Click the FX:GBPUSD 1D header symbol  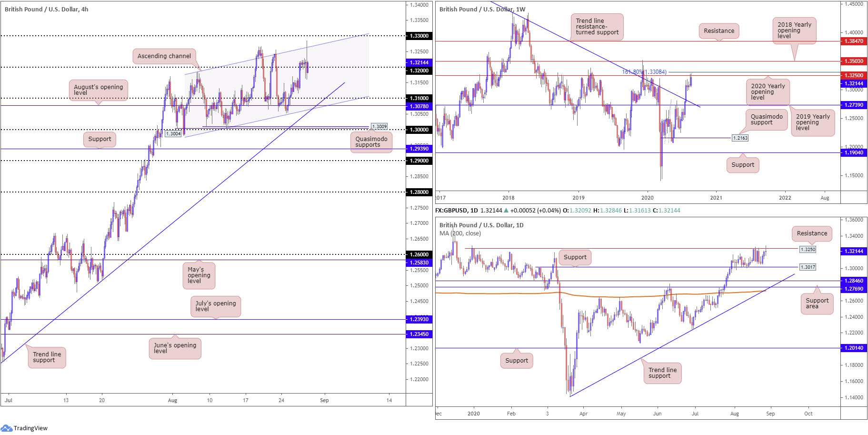[457, 210]
